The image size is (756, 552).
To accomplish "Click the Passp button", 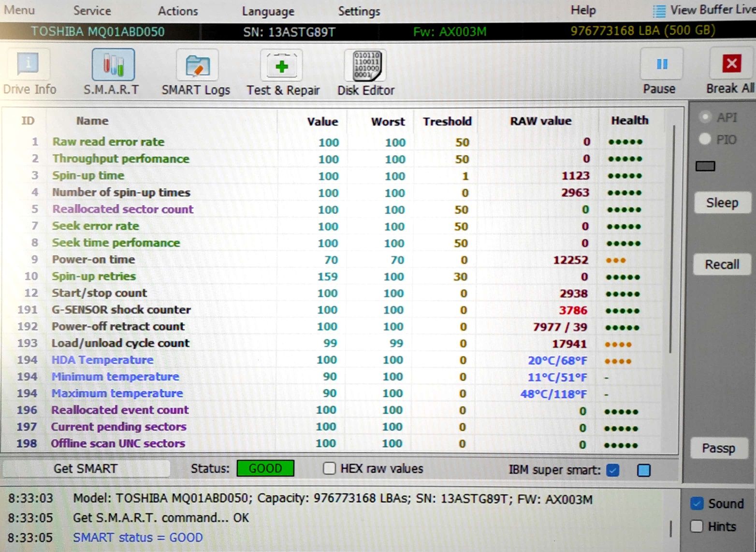I will pos(719,448).
